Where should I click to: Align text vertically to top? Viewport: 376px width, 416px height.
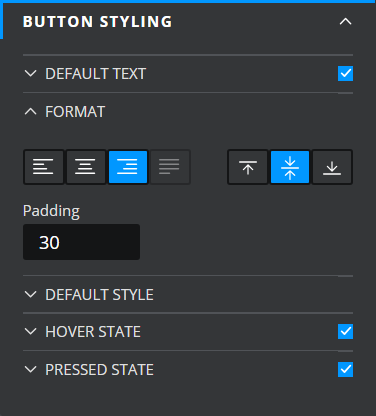[248, 167]
